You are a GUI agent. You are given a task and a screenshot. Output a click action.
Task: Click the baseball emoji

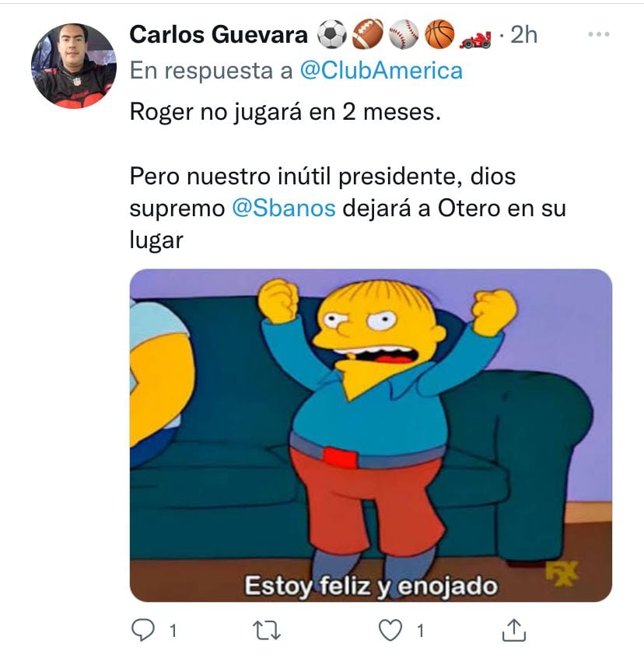pos(404,34)
